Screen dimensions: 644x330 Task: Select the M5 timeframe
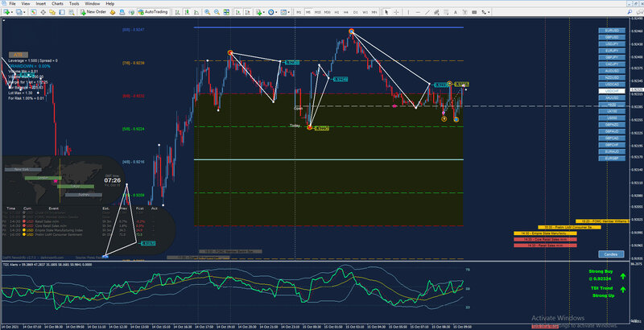pos(308,12)
